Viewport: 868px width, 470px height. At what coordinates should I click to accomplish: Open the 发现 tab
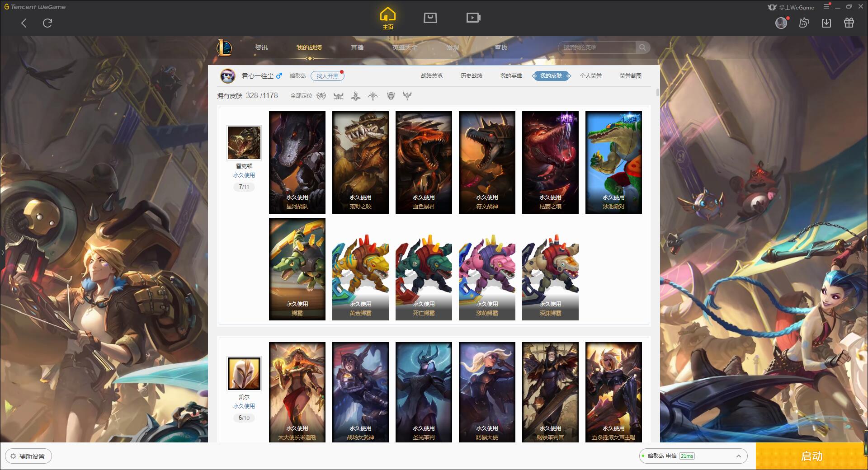pos(453,47)
